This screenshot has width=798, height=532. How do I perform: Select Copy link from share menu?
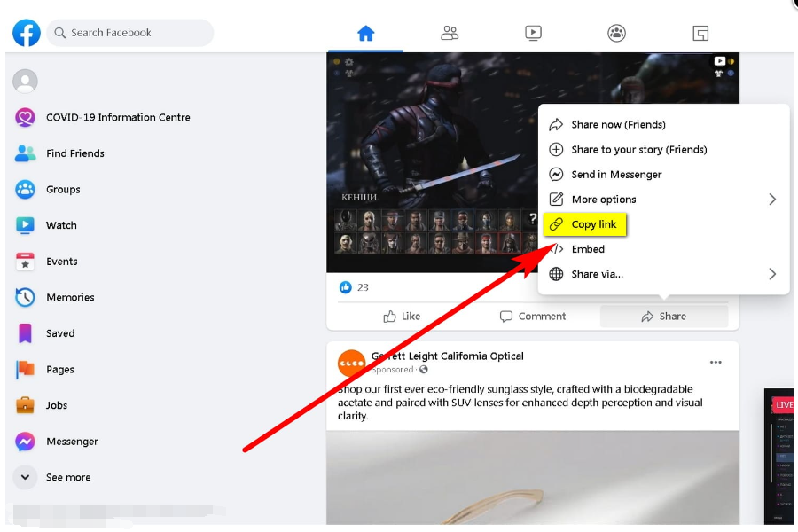click(593, 224)
